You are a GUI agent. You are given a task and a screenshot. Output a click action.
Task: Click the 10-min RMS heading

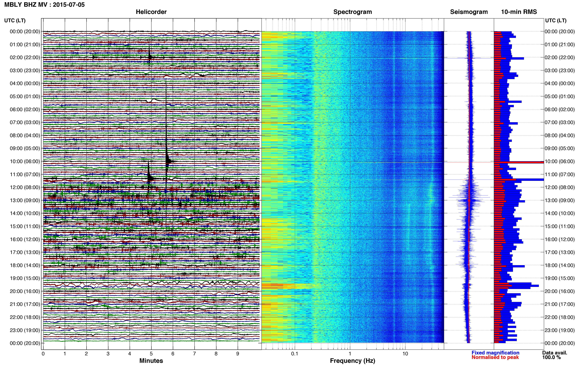[519, 12]
